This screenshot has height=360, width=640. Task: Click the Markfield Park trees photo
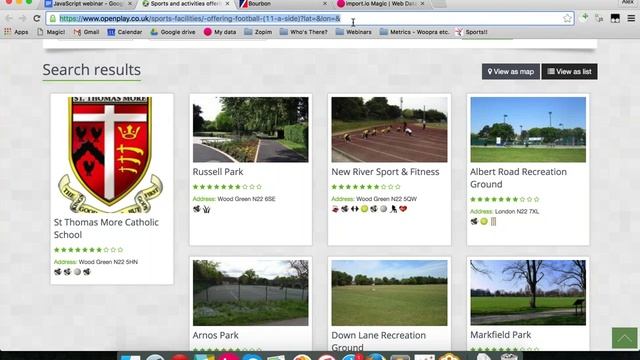click(528, 293)
